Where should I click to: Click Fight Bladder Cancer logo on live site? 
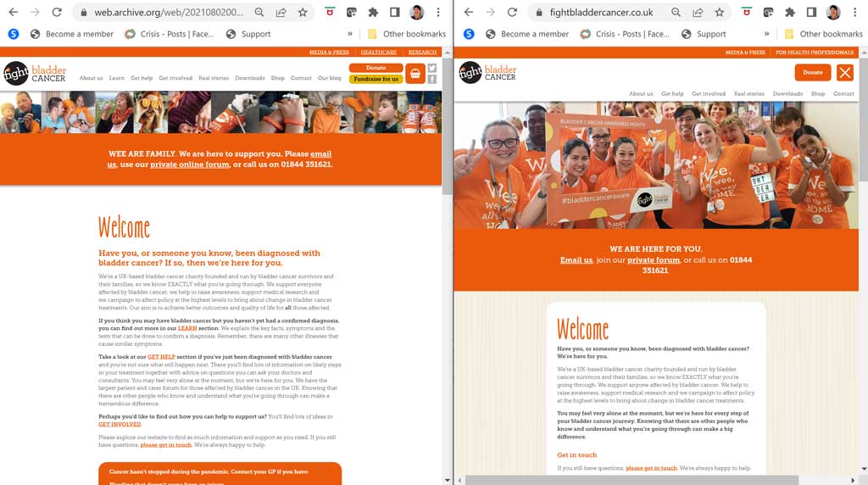[487, 73]
